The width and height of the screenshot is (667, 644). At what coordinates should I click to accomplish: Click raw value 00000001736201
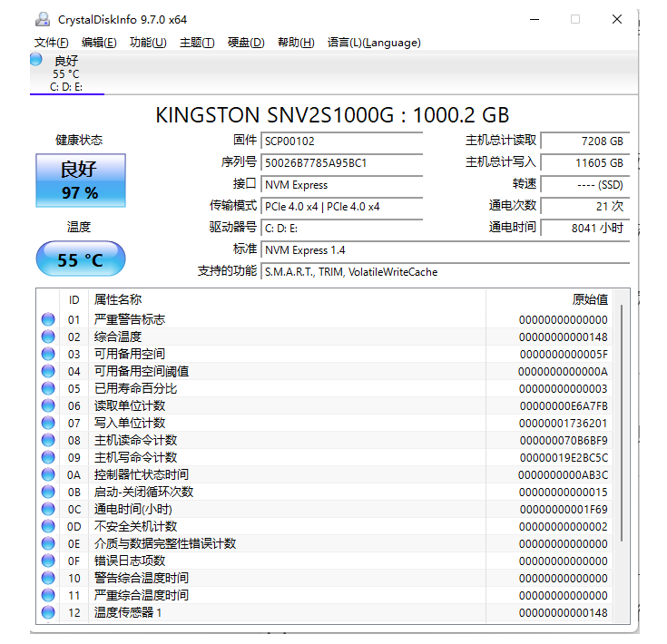[x=564, y=424]
